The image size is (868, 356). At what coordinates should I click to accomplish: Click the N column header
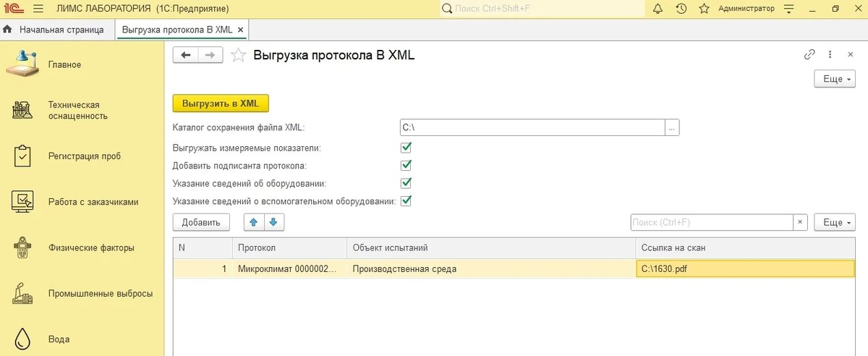pyautogui.click(x=203, y=247)
